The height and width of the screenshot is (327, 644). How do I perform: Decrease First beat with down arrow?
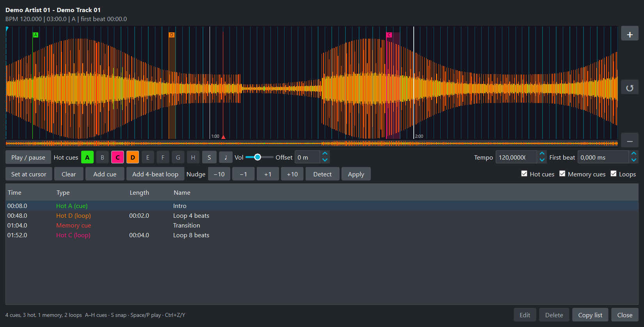[634, 160]
